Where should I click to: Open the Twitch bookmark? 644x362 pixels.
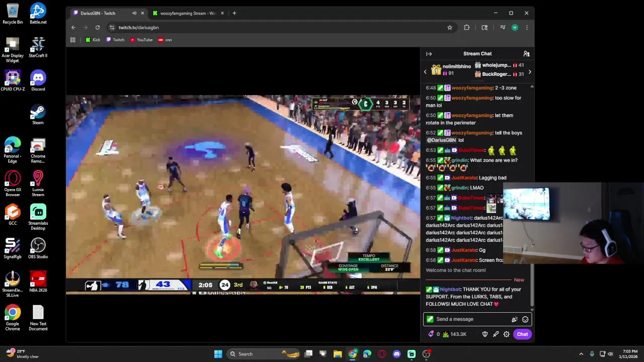click(115, 40)
